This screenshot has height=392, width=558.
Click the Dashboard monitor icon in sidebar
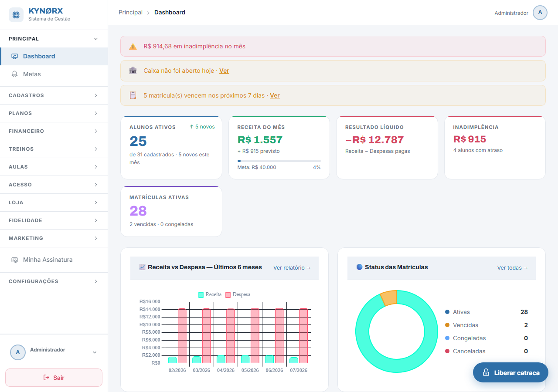click(x=15, y=56)
